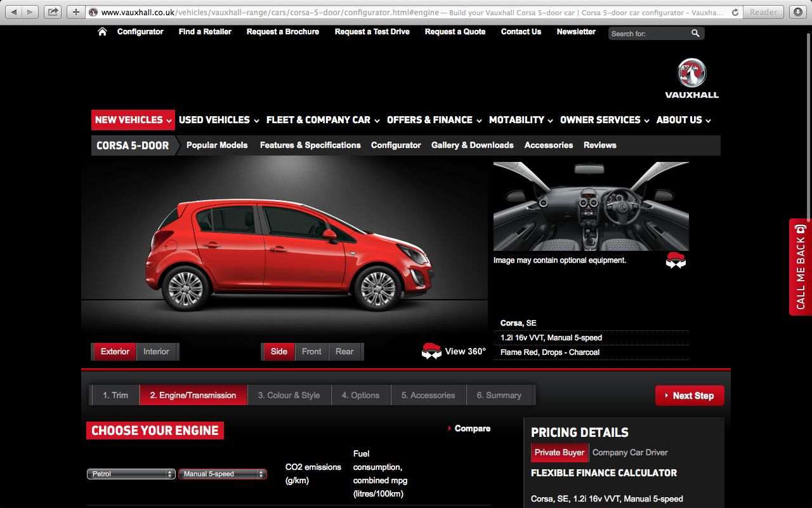Click Safari back arrow button
The image size is (812, 508).
click(x=14, y=12)
